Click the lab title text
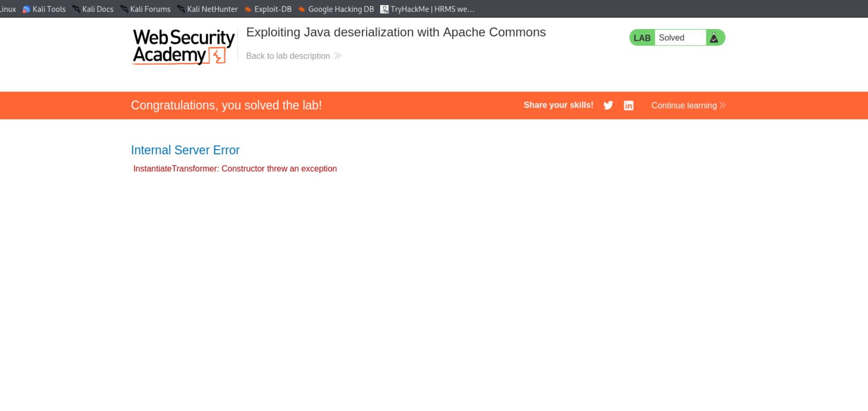 click(x=396, y=32)
